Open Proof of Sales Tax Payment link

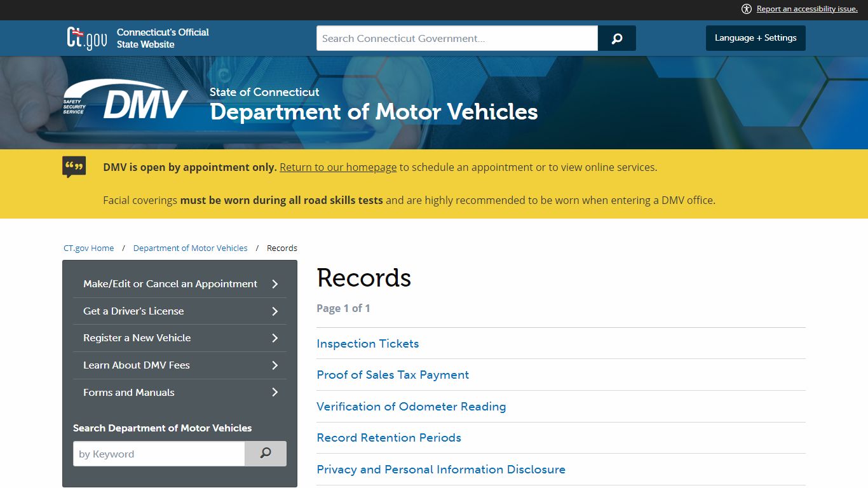click(x=393, y=375)
